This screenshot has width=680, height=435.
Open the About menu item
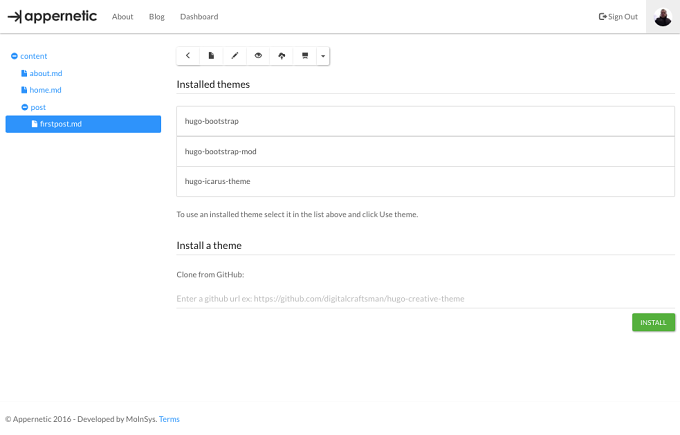click(123, 17)
